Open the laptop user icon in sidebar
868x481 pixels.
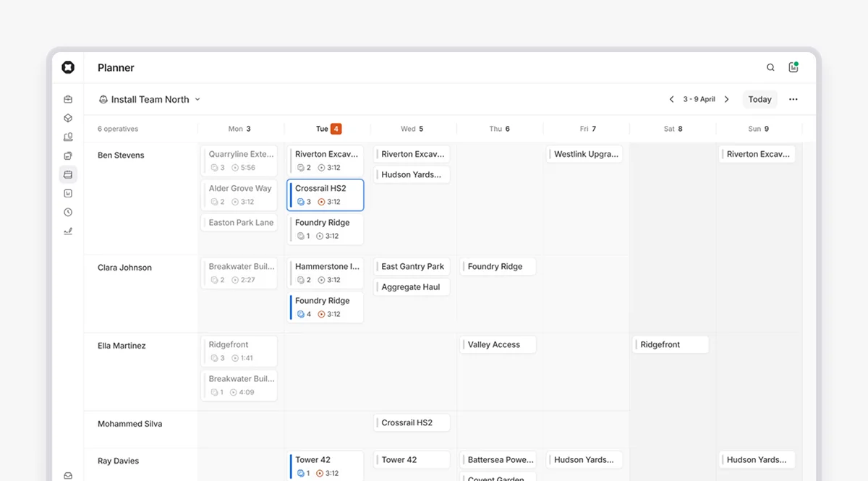point(68,137)
